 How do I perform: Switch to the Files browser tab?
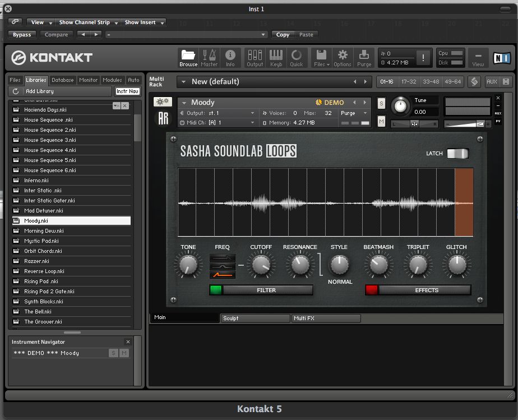coord(15,80)
